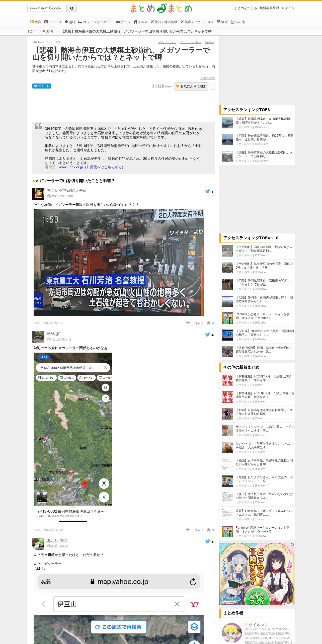Open 解答速報 司法書士試験 article
The height and width of the screenshot is (644, 322).
tap(263, 378)
